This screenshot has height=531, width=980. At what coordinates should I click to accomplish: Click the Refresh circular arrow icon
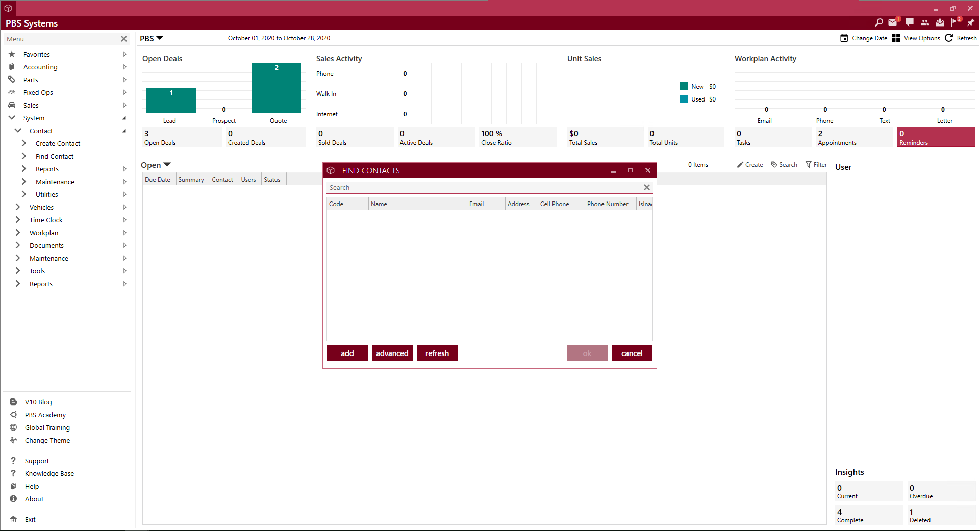949,38
